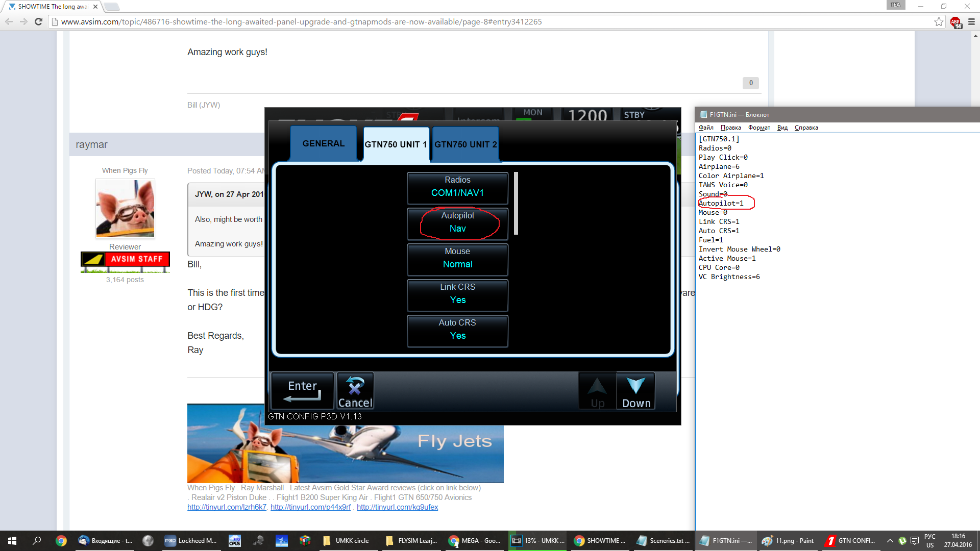Click the browser Back arrow

(x=9, y=21)
